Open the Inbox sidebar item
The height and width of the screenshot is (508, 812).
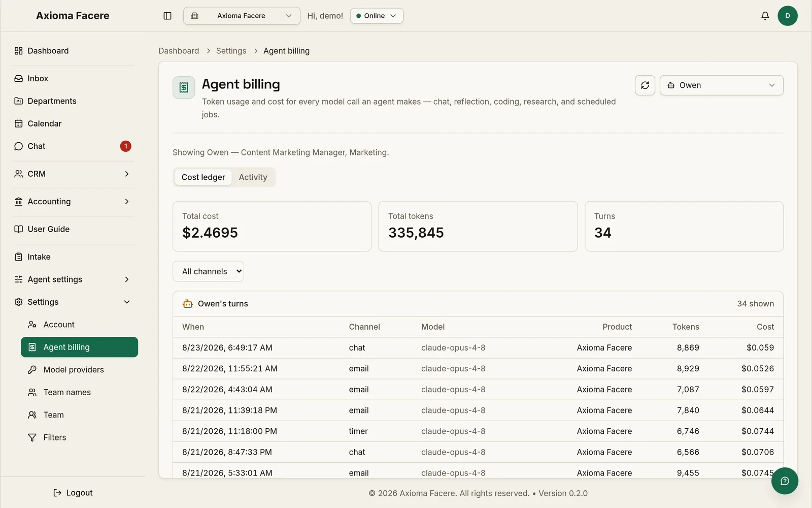74,78
